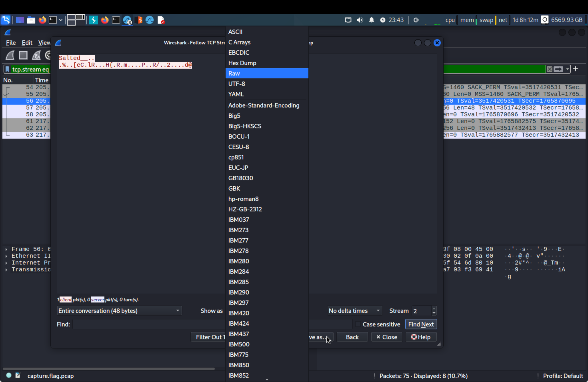Open the Edit menu in Wireshark
Image resolution: width=588 pixels, height=382 pixels.
[x=27, y=43]
